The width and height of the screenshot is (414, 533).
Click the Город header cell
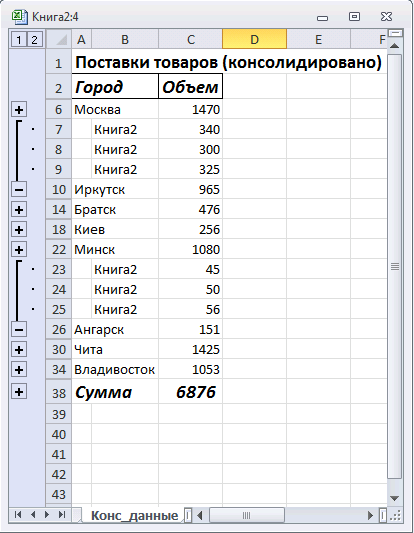[x=115, y=87]
